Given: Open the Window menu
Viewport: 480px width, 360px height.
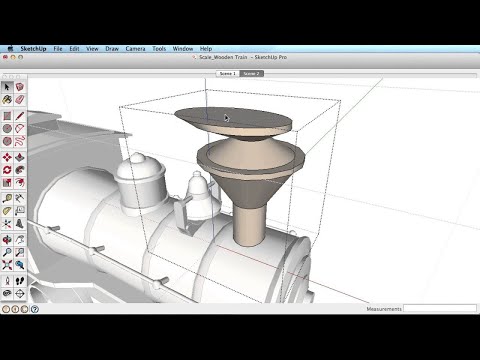Looking at the screenshot, I should pos(183,49).
